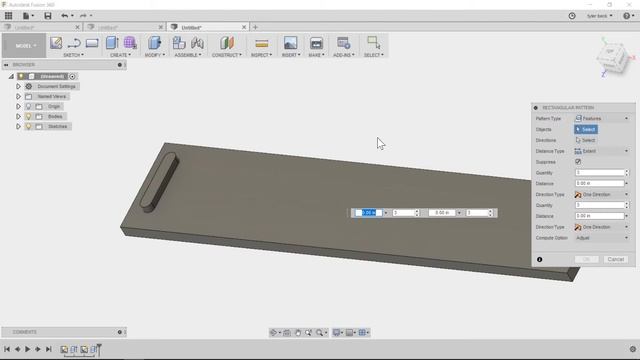
Task: Click the second Distance input field
Action: coord(600,216)
